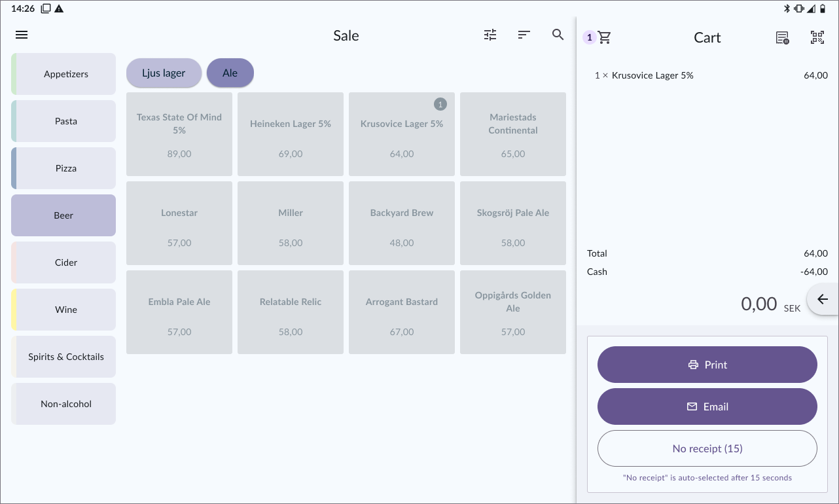Add Oppigårds Golden Ale to cart
The height and width of the screenshot is (504, 839).
point(513,312)
